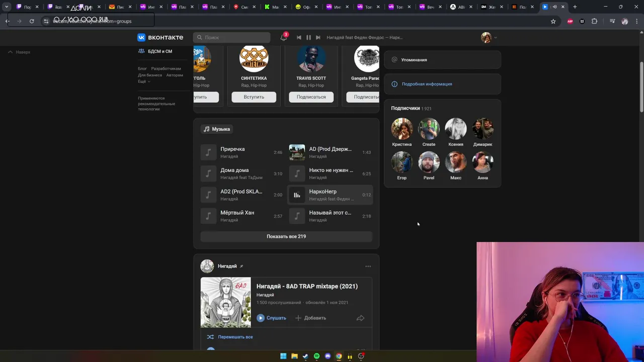Open the current track title in header
The width and height of the screenshot is (644, 362).
[x=364, y=37]
